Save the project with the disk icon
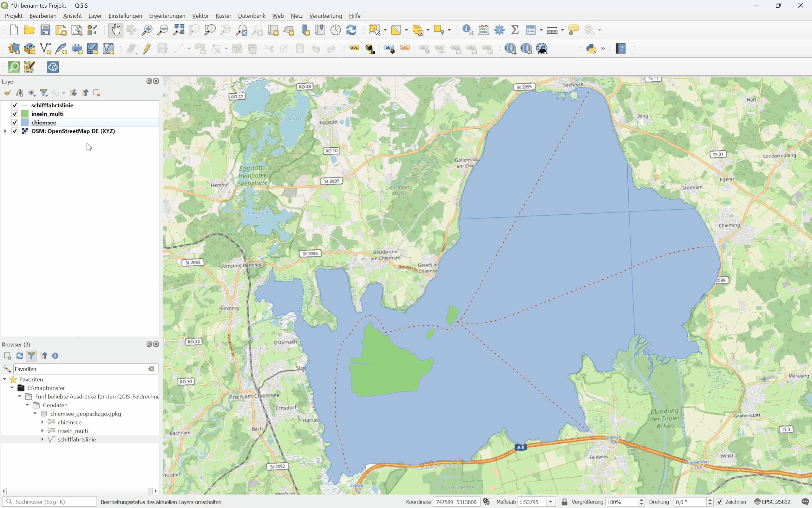This screenshot has width=812, height=508. click(45, 30)
